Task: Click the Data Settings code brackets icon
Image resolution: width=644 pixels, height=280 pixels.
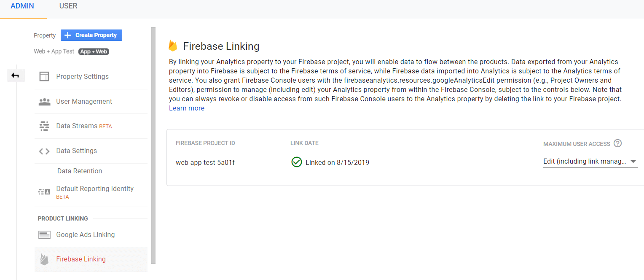Action: point(44,151)
